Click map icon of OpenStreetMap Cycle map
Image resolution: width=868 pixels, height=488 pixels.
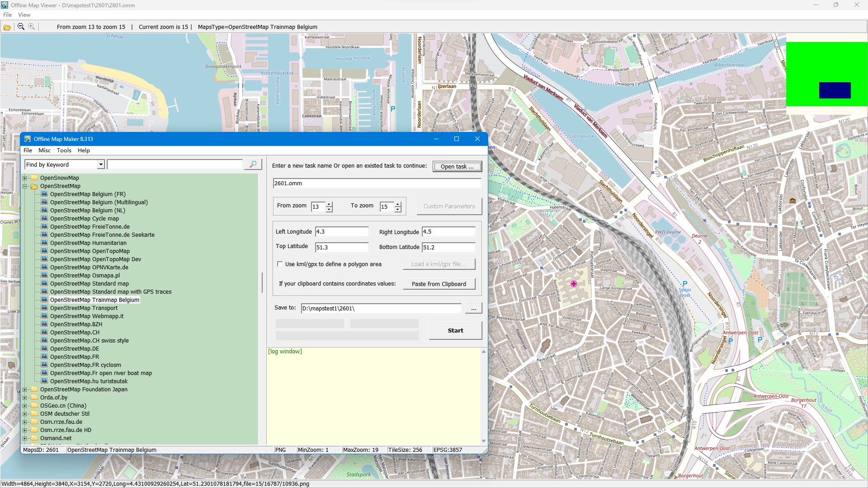tap(44, 219)
